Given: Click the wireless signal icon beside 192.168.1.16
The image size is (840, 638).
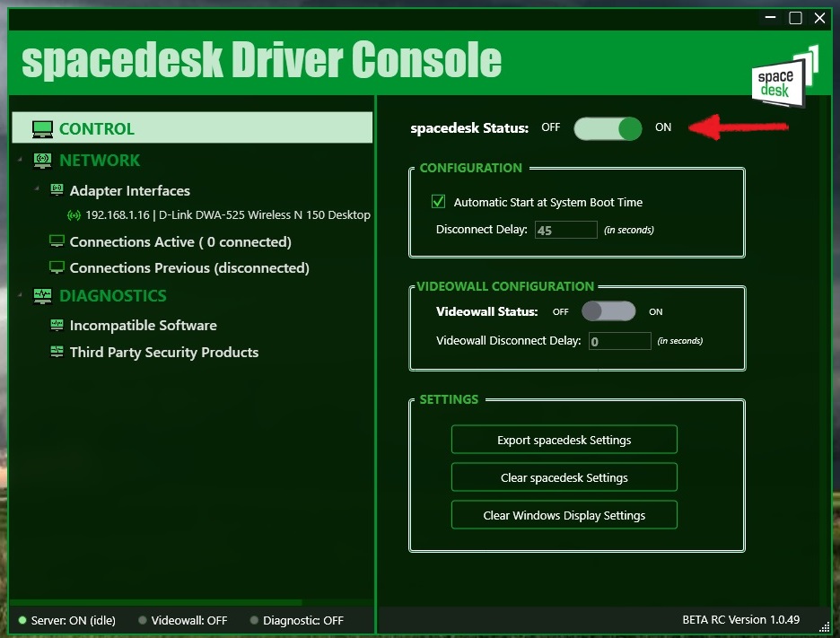Looking at the screenshot, I should pyautogui.click(x=74, y=215).
